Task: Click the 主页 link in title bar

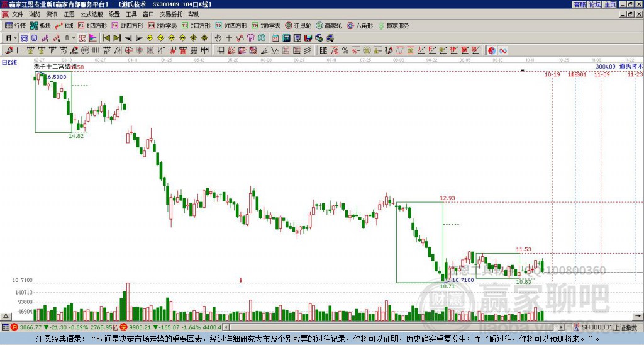Action: point(610,4)
